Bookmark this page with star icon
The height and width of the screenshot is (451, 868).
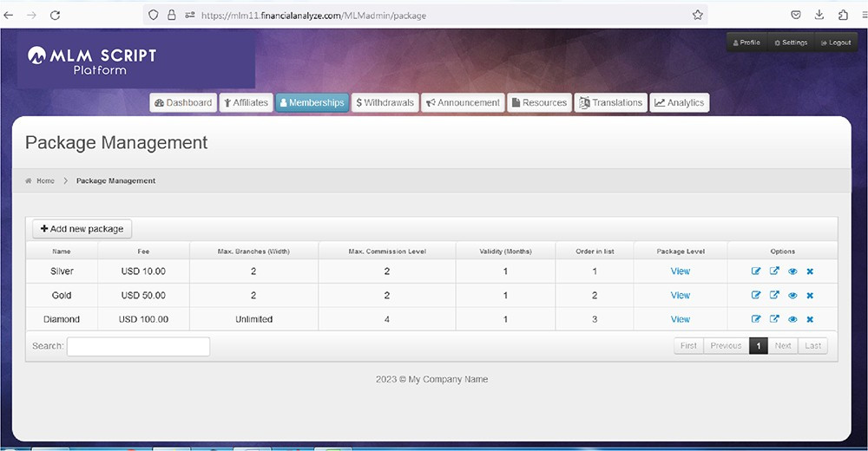[x=697, y=15]
